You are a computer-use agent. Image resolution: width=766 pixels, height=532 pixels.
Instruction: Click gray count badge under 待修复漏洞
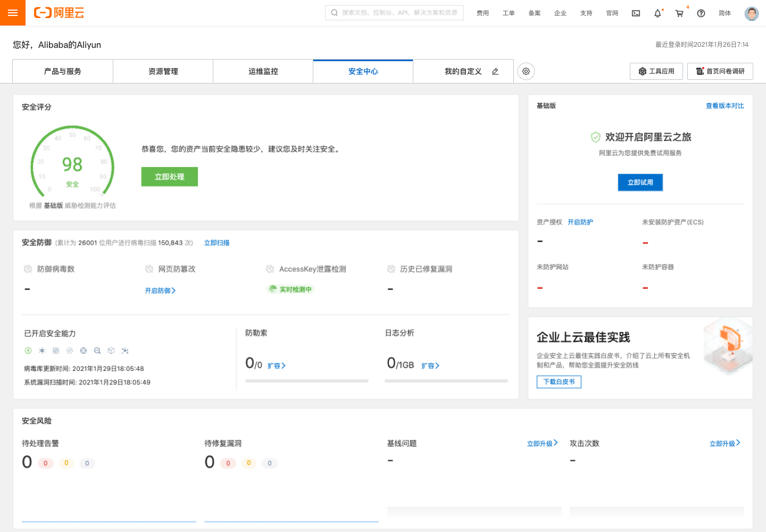tap(270, 463)
